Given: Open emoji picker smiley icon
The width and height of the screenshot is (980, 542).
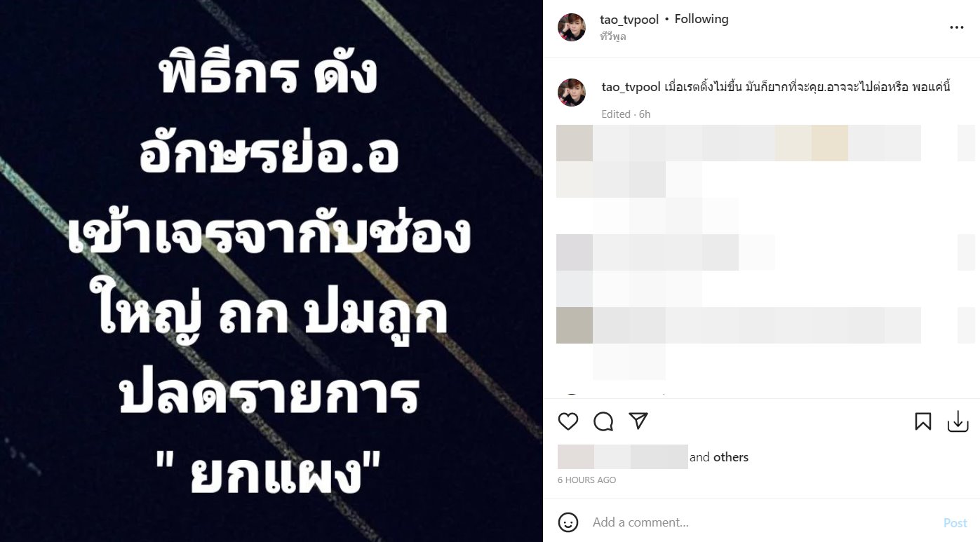Looking at the screenshot, I should (568, 522).
